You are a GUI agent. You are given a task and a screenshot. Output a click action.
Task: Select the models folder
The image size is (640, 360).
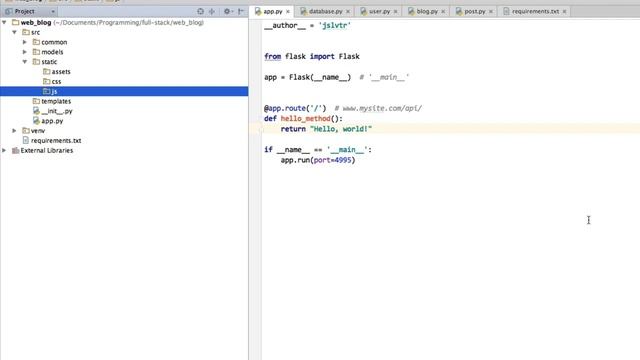pyautogui.click(x=52, y=52)
